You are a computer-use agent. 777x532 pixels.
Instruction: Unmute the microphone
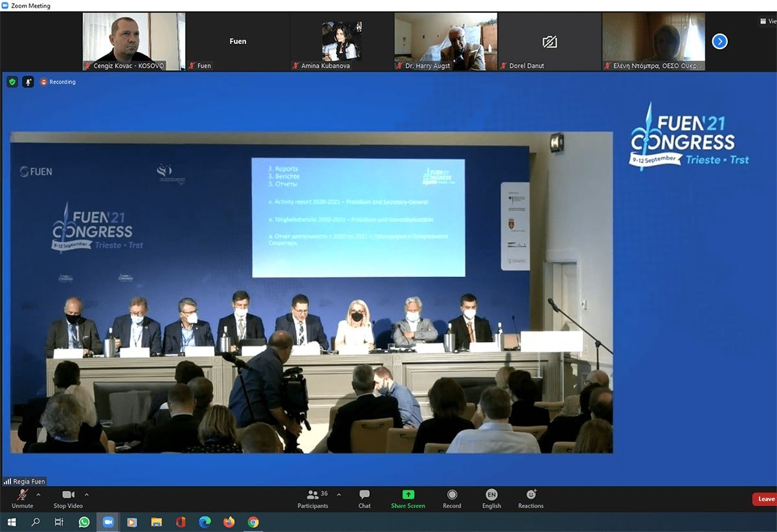[x=22, y=498]
